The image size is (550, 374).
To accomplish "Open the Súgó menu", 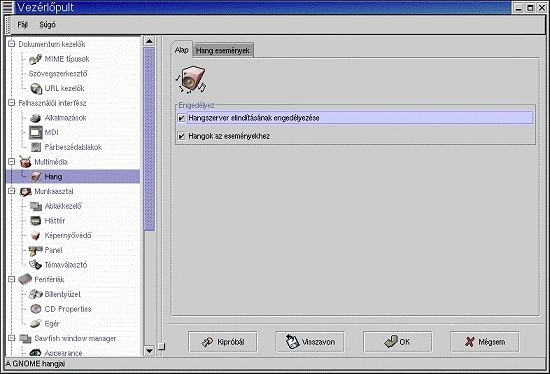I will click(47, 25).
